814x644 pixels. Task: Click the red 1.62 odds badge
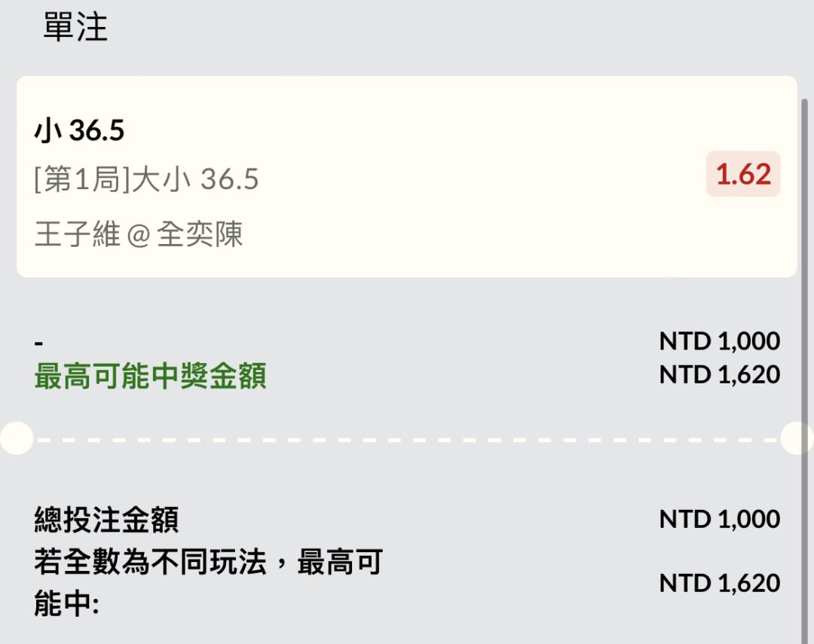[743, 174]
